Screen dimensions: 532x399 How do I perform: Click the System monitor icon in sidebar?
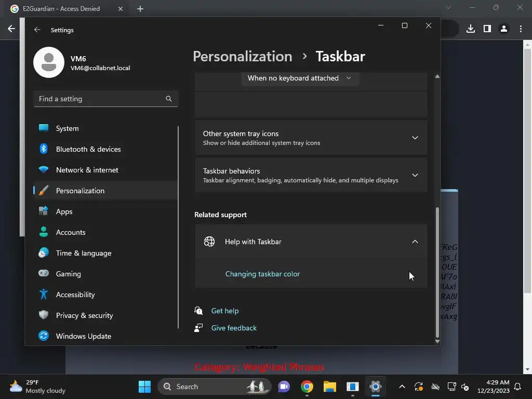44,128
